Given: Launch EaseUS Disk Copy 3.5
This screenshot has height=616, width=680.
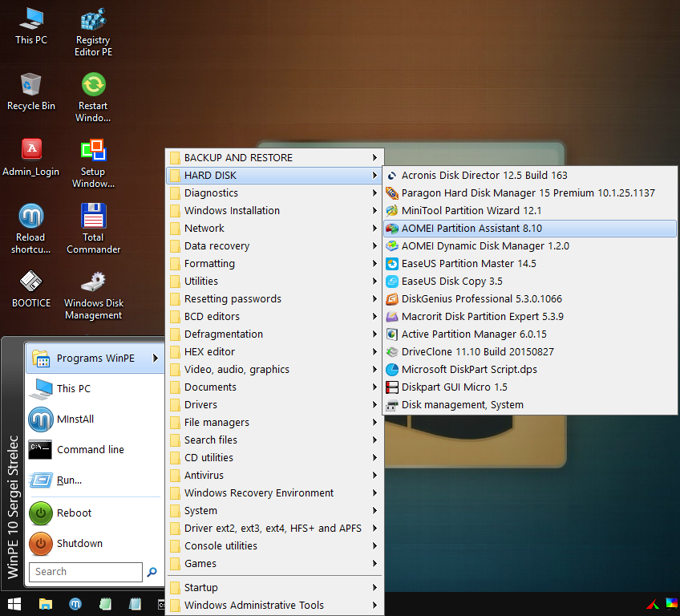Looking at the screenshot, I should pyautogui.click(x=529, y=281).
